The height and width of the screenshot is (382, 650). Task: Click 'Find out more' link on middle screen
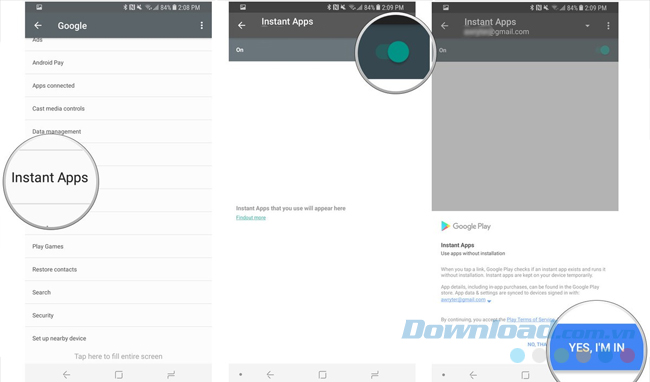[251, 218]
